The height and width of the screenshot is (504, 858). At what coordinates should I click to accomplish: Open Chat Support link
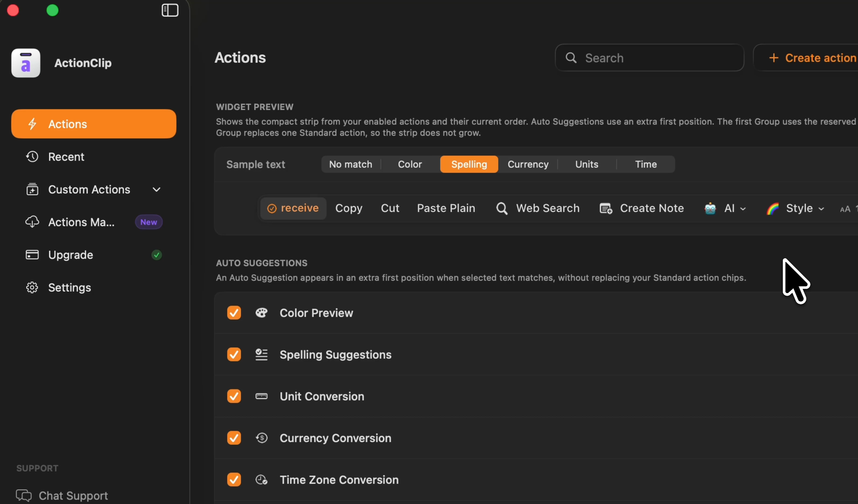(62, 495)
